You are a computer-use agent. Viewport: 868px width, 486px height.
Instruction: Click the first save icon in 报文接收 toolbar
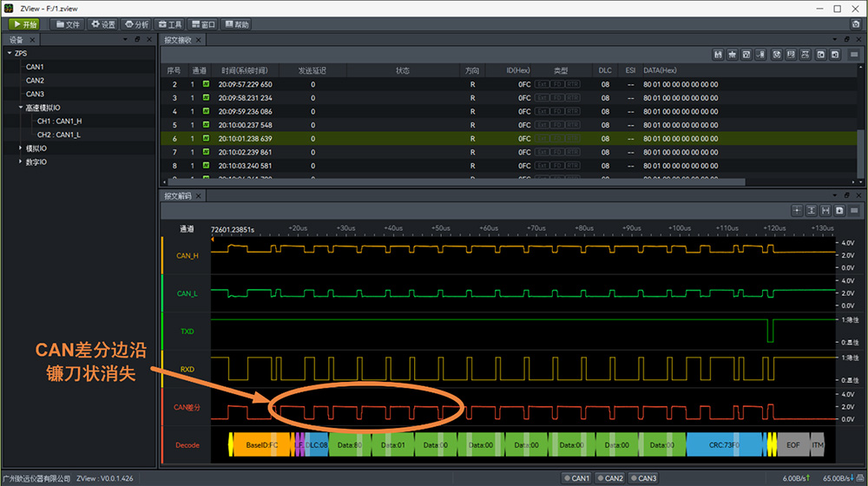(718, 55)
